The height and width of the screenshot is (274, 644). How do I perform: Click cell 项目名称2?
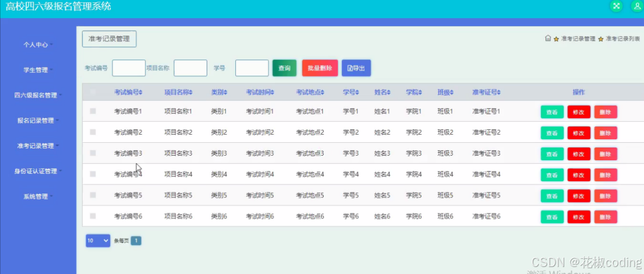[178, 132]
